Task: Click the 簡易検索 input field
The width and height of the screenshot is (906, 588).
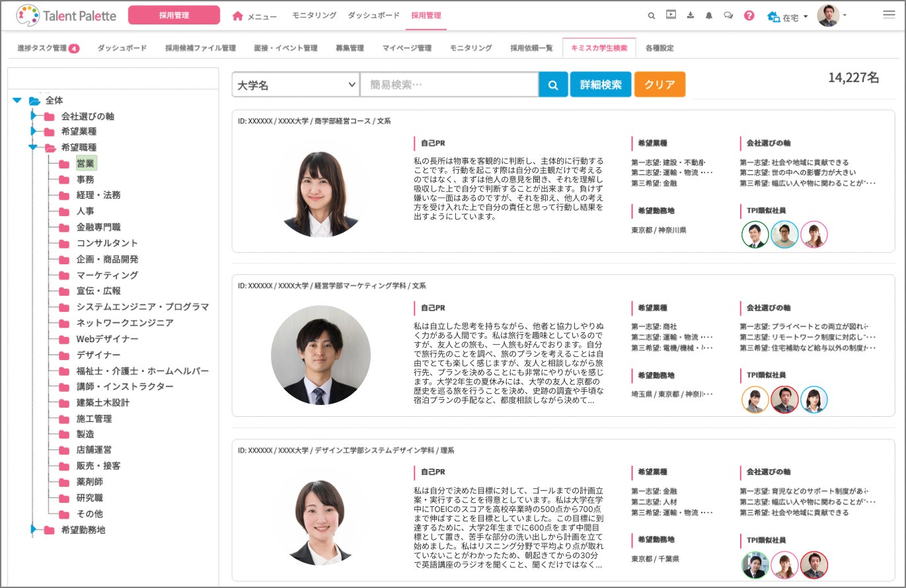Action: tap(449, 85)
